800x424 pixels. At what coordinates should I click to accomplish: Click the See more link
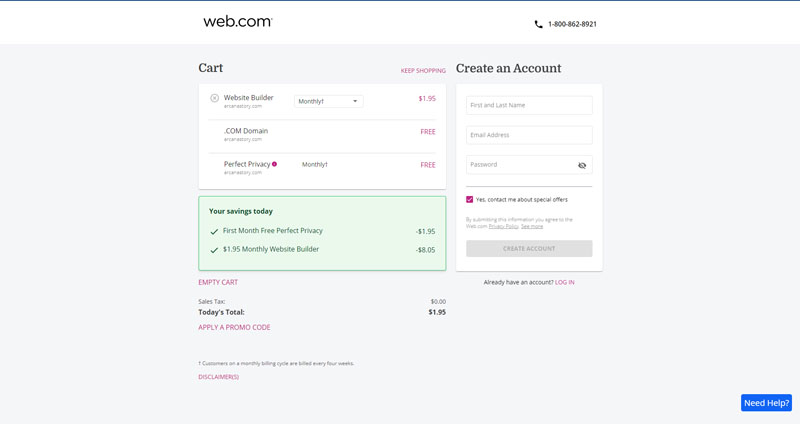[532, 226]
